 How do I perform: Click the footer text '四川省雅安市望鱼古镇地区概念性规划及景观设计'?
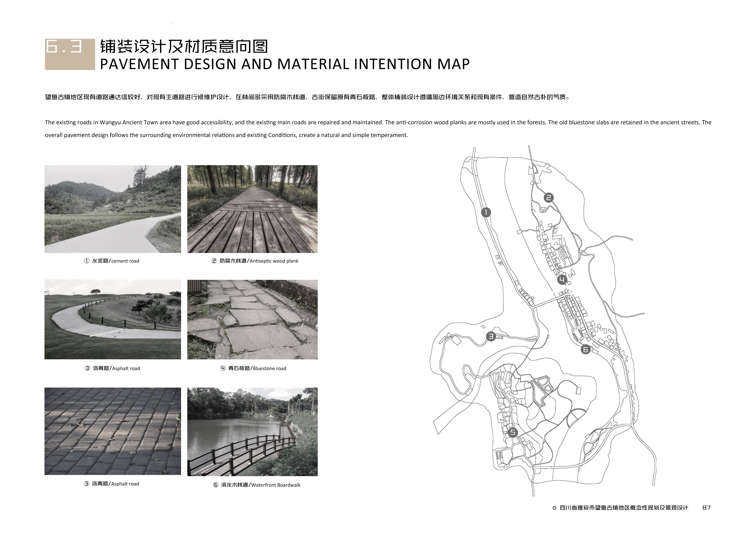[x=624, y=508]
